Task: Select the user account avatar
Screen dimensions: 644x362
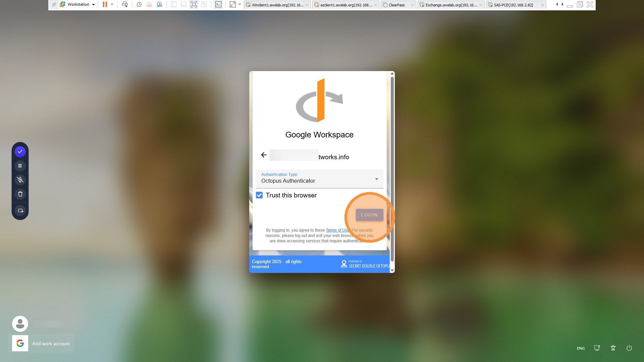Action: point(20,324)
